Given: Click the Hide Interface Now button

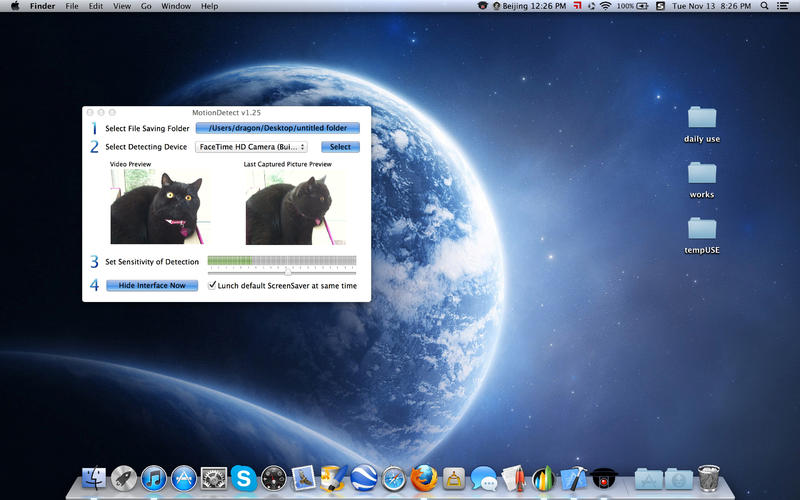Looking at the screenshot, I should point(152,285).
